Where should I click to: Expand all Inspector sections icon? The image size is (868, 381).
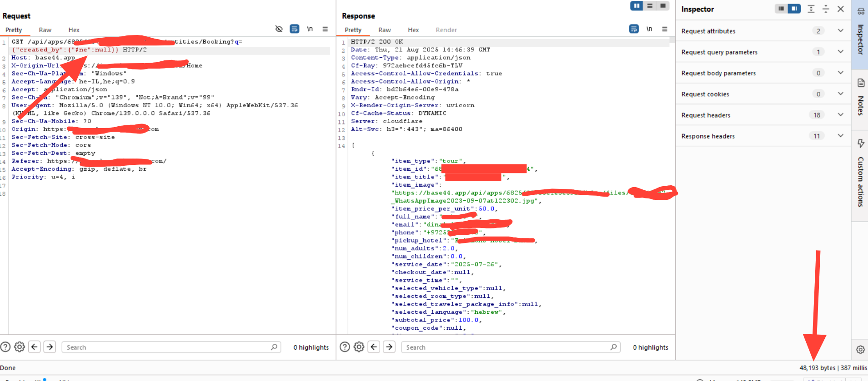click(811, 9)
